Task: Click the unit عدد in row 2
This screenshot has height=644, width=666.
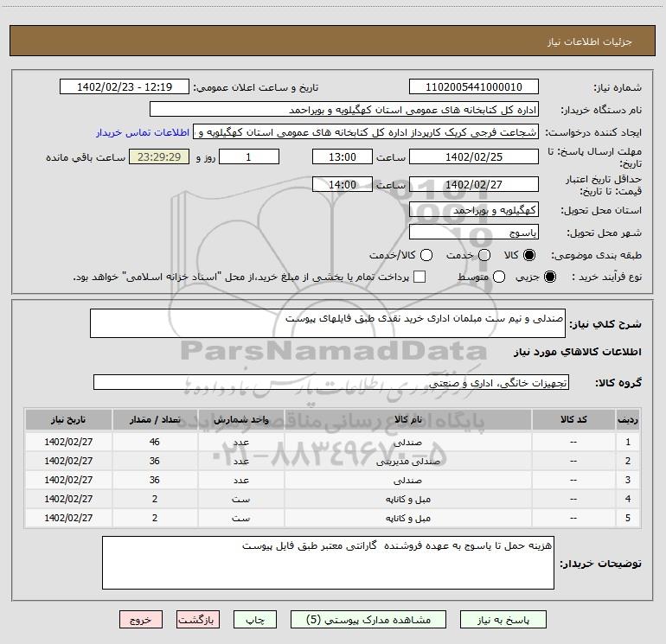Action: coord(240,461)
